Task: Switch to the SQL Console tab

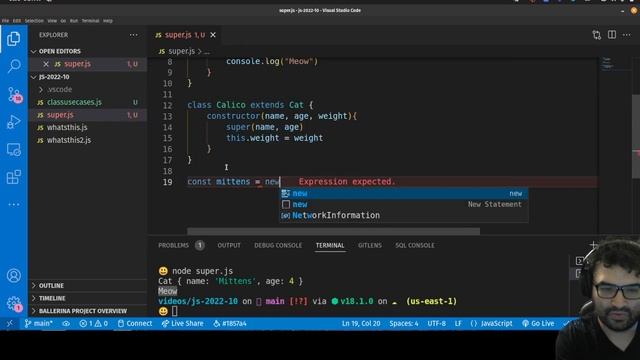Action: pyautogui.click(x=415, y=245)
